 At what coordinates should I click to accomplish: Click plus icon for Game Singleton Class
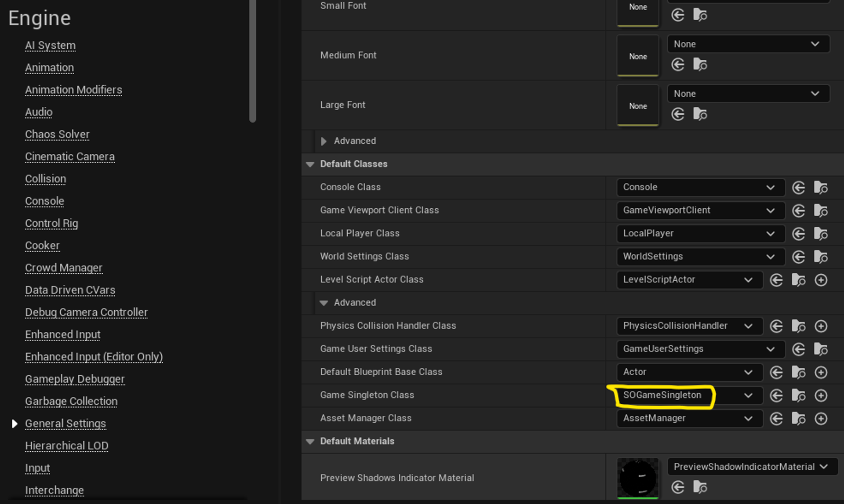(x=821, y=395)
